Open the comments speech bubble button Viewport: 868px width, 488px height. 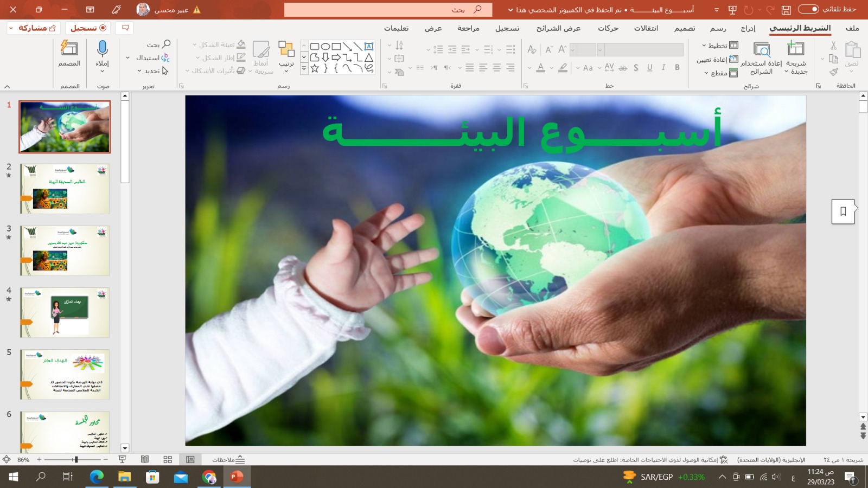click(x=125, y=28)
